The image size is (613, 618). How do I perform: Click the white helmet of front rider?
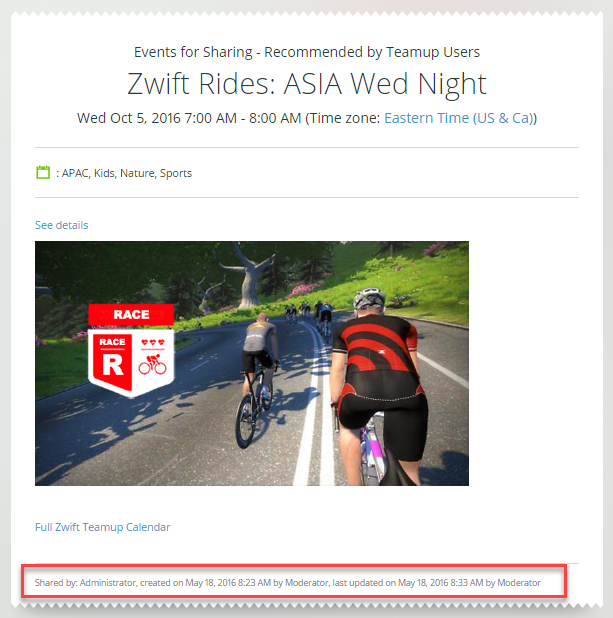[x=369, y=298]
